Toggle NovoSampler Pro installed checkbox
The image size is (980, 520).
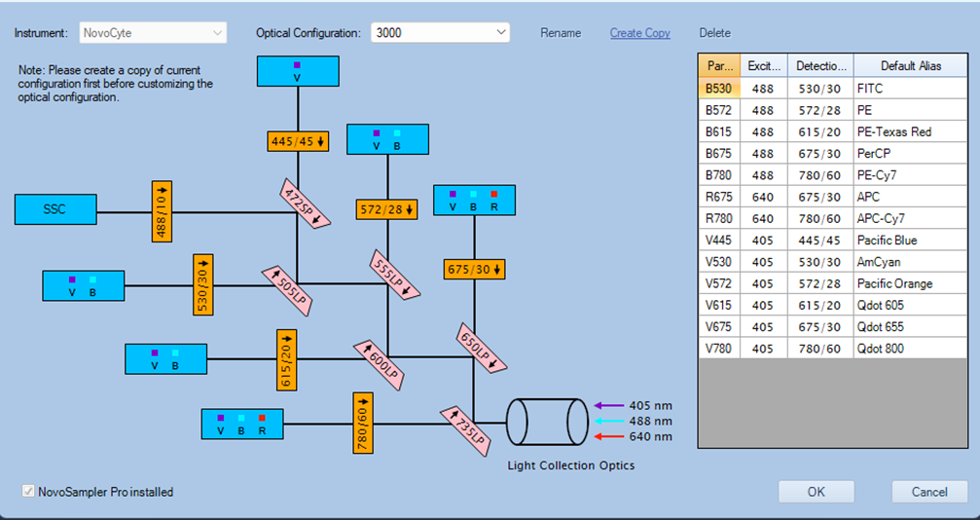(28, 492)
